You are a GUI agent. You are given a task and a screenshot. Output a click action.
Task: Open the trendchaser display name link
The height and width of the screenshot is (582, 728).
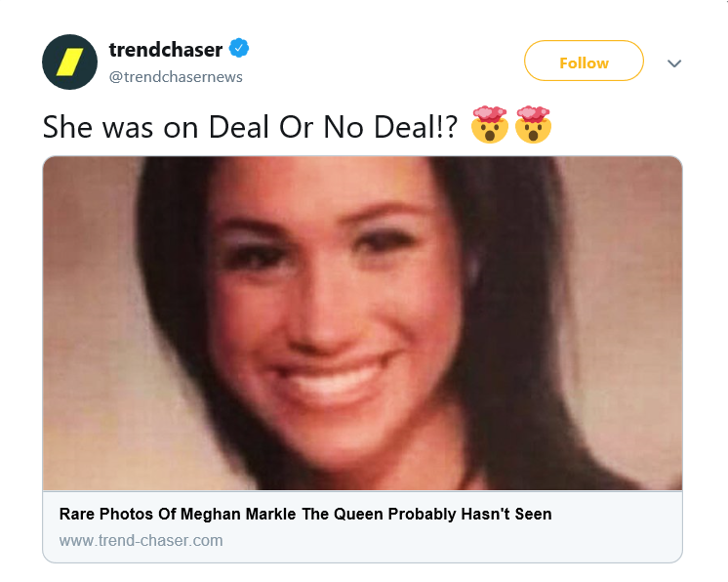click(x=165, y=50)
